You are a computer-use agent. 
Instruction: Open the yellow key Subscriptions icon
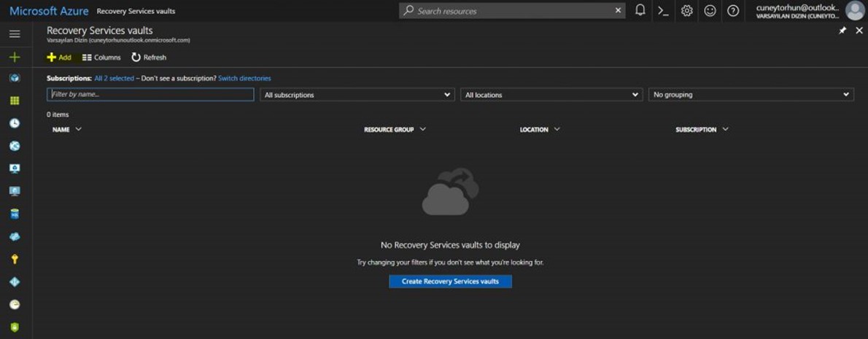(x=15, y=259)
